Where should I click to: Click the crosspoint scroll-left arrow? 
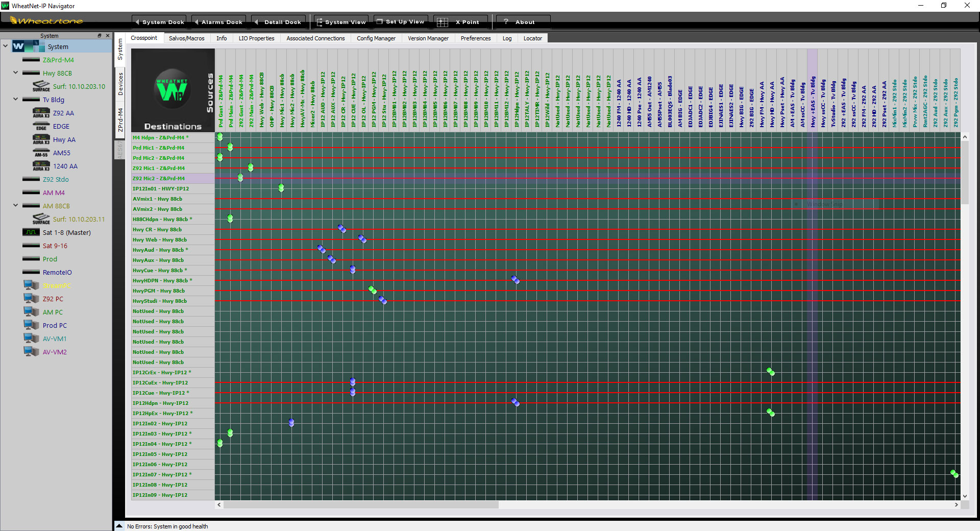click(x=219, y=504)
